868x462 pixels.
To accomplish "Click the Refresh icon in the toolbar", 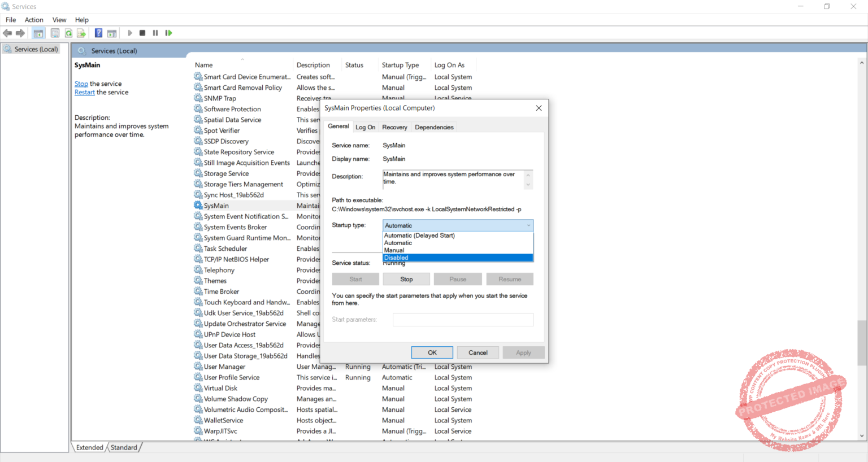I will coord(68,32).
